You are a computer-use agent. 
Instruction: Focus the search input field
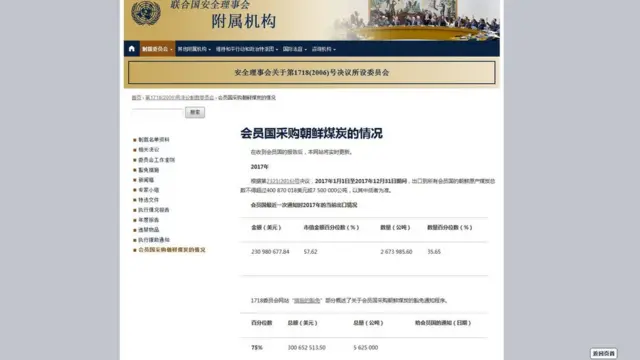tap(157, 112)
